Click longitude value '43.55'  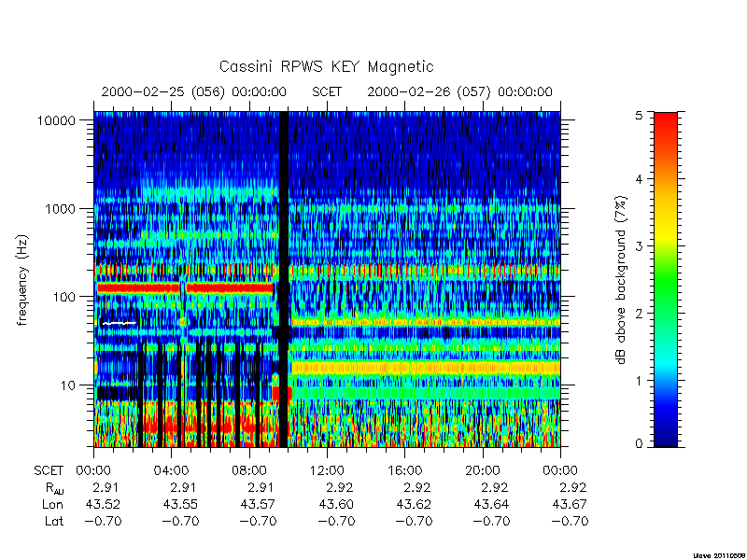(x=180, y=504)
